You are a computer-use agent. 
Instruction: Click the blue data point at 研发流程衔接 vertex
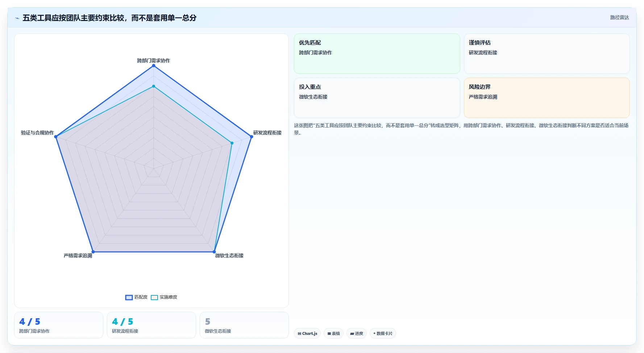[x=252, y=137]
